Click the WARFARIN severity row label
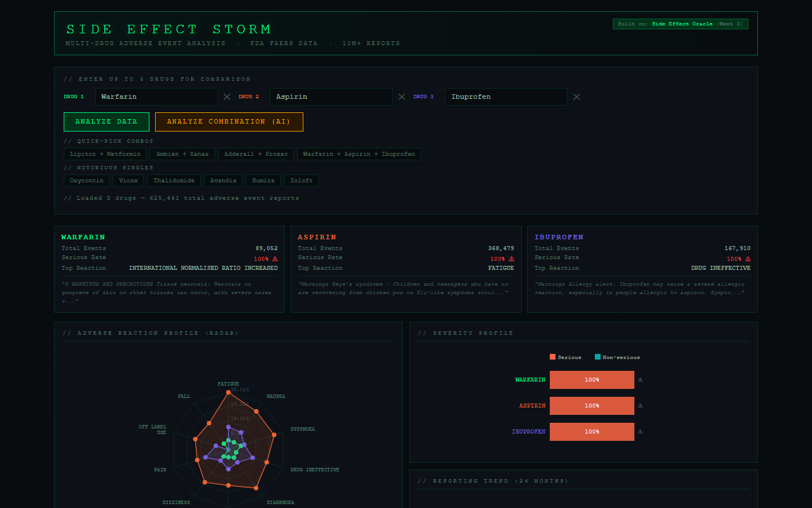 pos(530,380)
